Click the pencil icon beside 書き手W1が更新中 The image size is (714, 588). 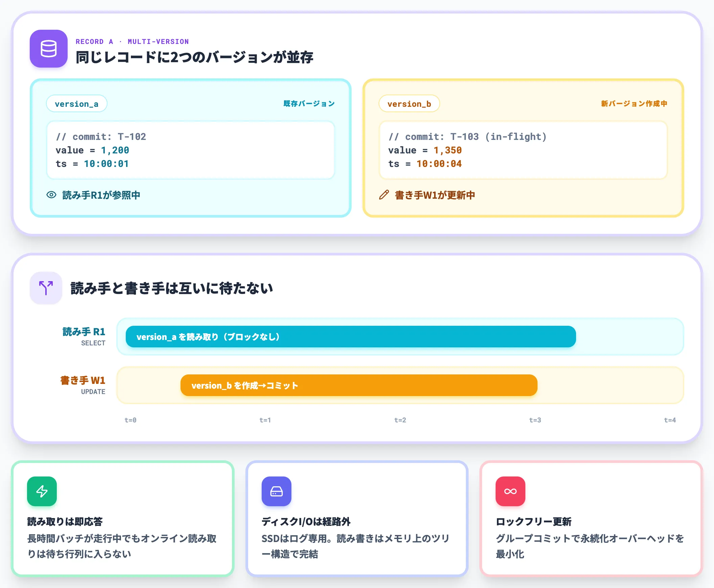tap(384, 195)
